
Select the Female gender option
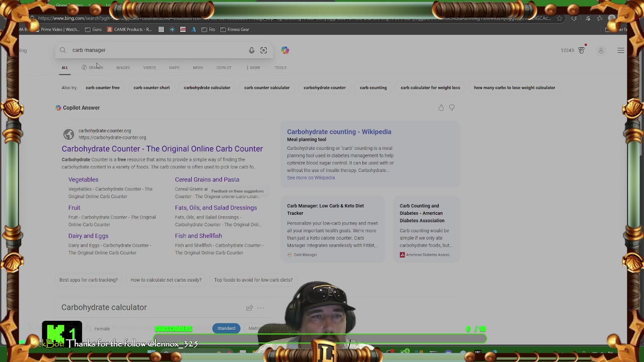point(98,329)
